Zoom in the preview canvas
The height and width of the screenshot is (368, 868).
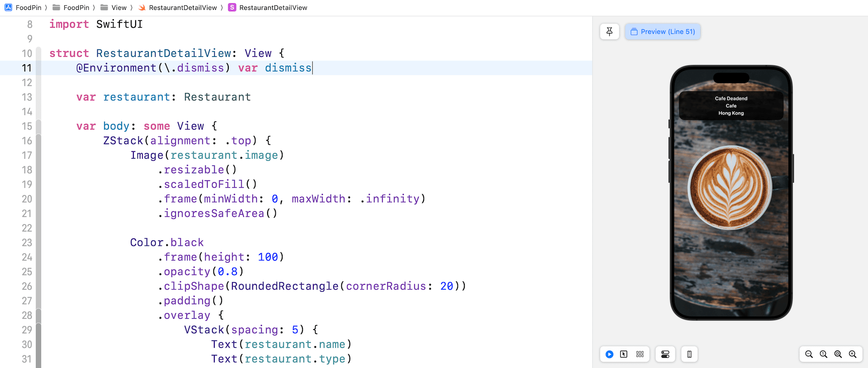tap(853, 354)
